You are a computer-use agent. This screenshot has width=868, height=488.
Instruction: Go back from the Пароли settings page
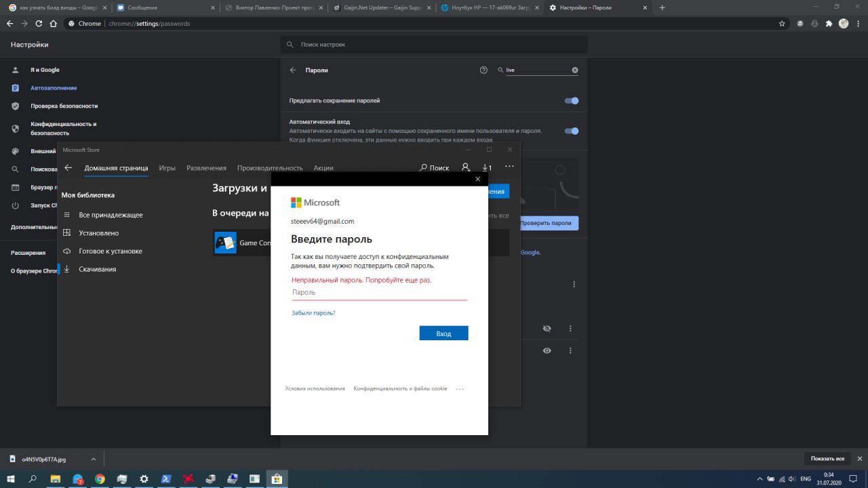click(293, 70)
